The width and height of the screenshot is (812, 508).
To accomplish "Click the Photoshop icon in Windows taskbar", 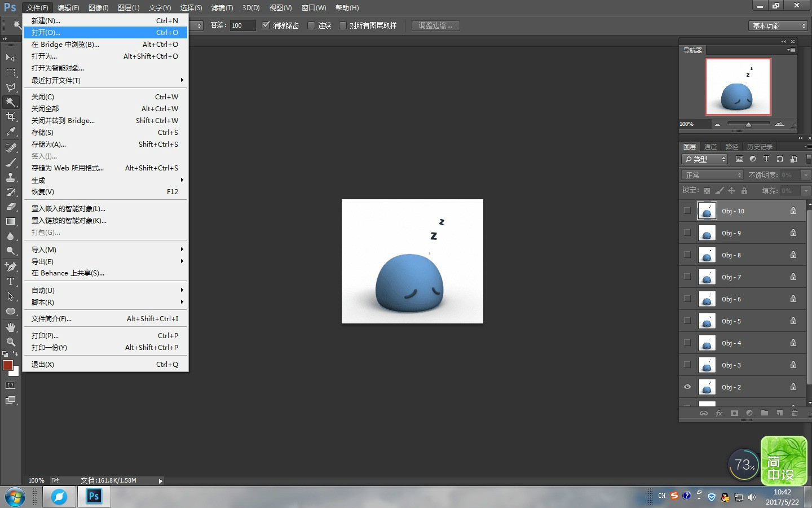I will (94, 497).
